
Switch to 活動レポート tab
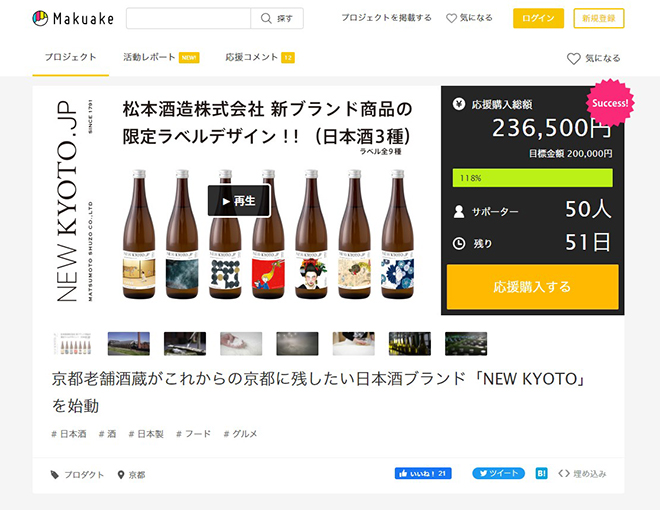coord(161,57)
